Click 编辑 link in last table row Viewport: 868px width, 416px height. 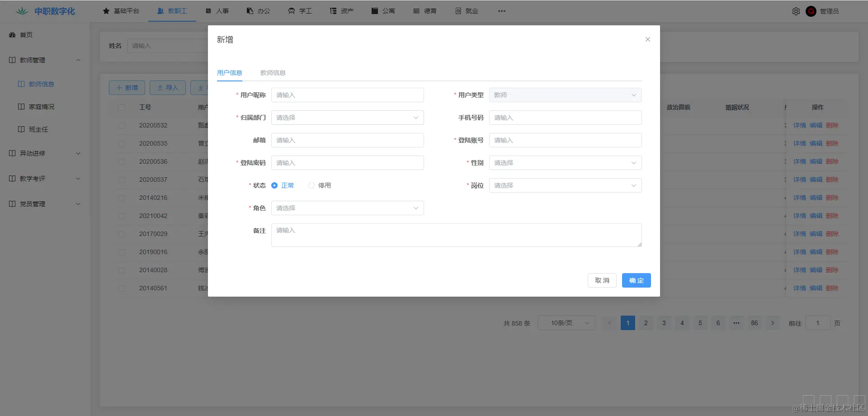[816, 288]
